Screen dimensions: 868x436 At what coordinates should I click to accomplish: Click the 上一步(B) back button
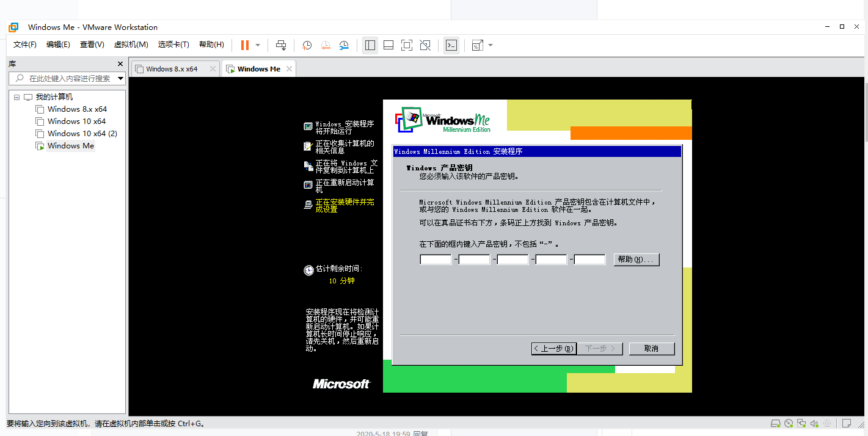click(554, 349)
